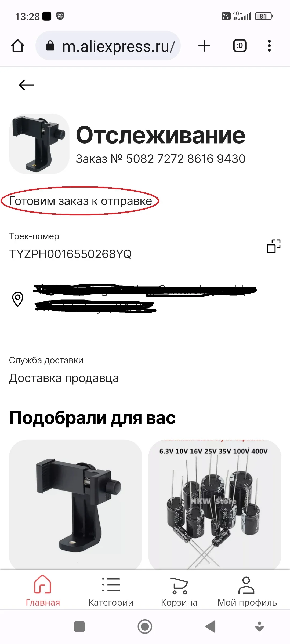Tap the m.aliexpress.ru address bar
Viewport: 290px width, 644px height.
[x=108, y=46]
